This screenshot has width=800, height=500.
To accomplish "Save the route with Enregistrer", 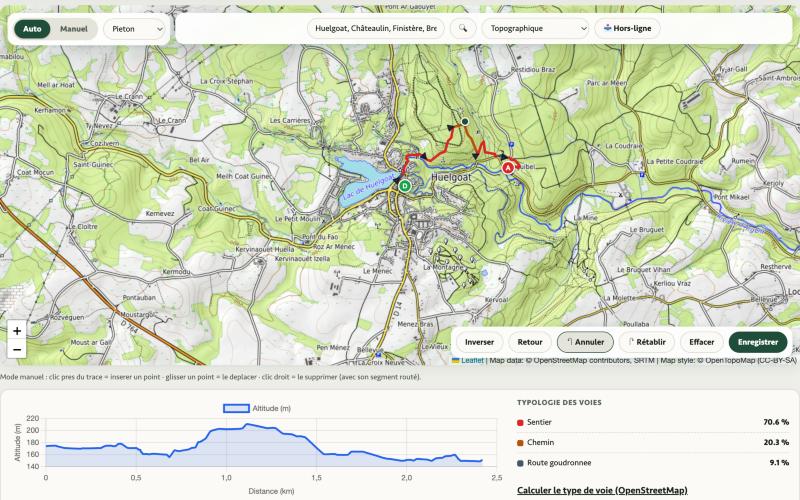I will (758, 342).
